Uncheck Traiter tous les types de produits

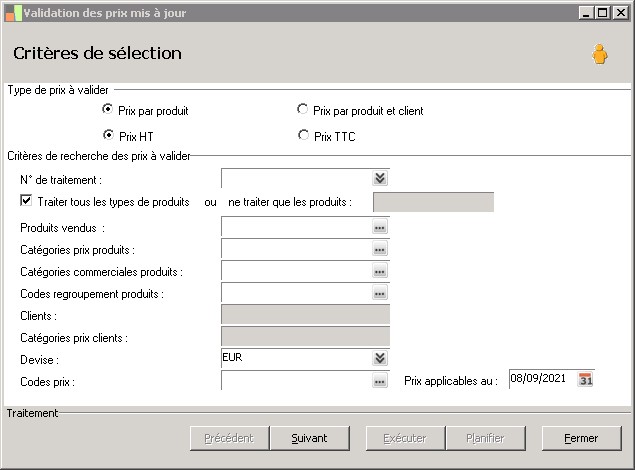26,201
